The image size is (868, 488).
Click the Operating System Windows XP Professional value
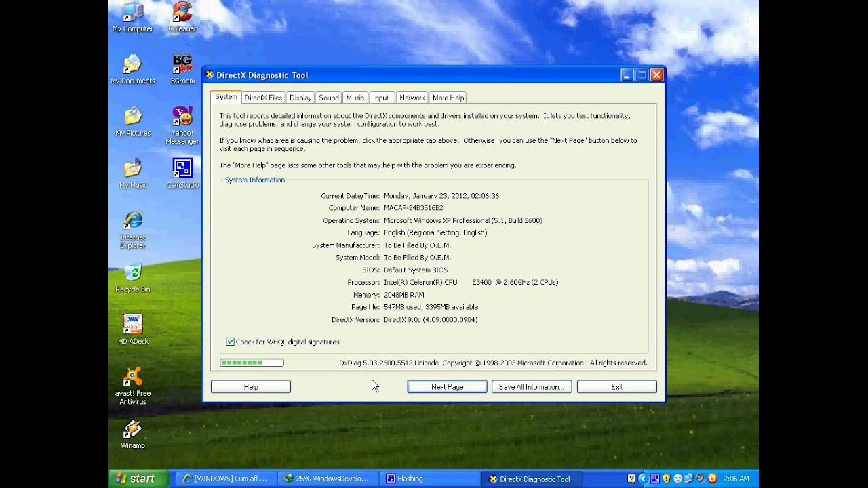pos(463,220)
